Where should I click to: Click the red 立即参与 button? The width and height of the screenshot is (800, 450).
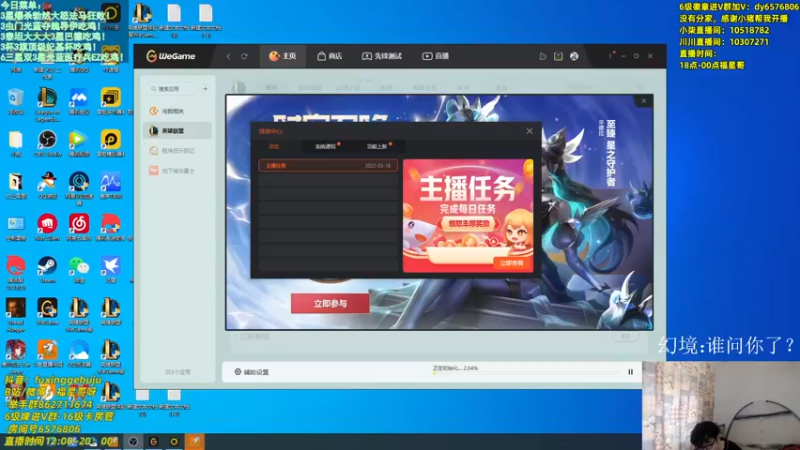click(x=330, y=304)
